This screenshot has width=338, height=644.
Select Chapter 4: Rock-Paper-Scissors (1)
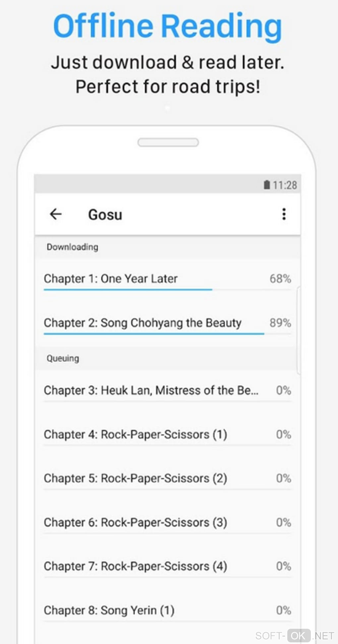point(136,434)
